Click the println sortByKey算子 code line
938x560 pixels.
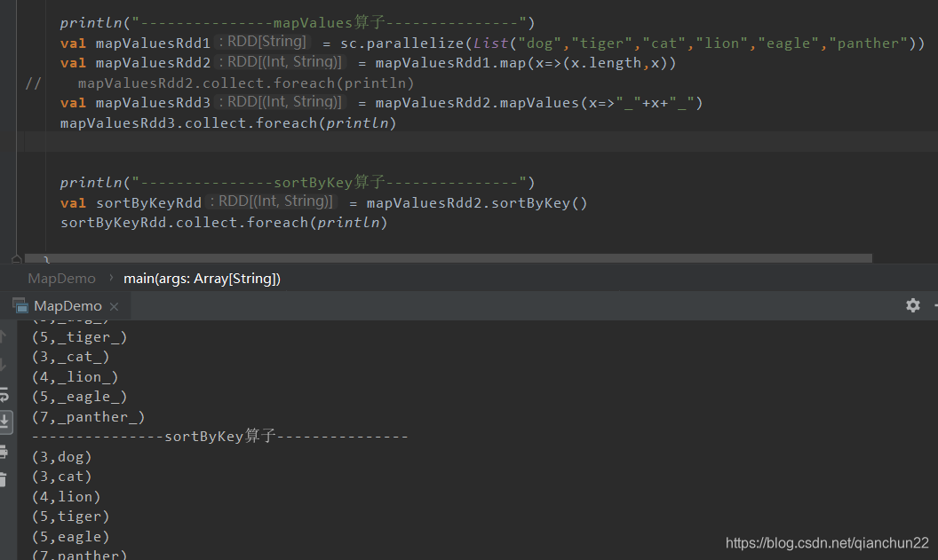click(298, 182)
